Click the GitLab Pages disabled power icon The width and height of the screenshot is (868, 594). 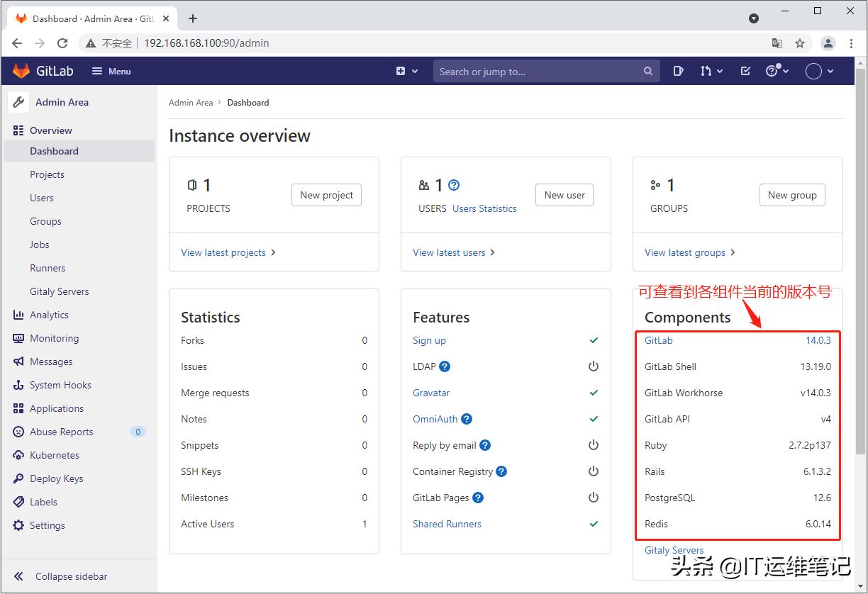pos(594,498)
